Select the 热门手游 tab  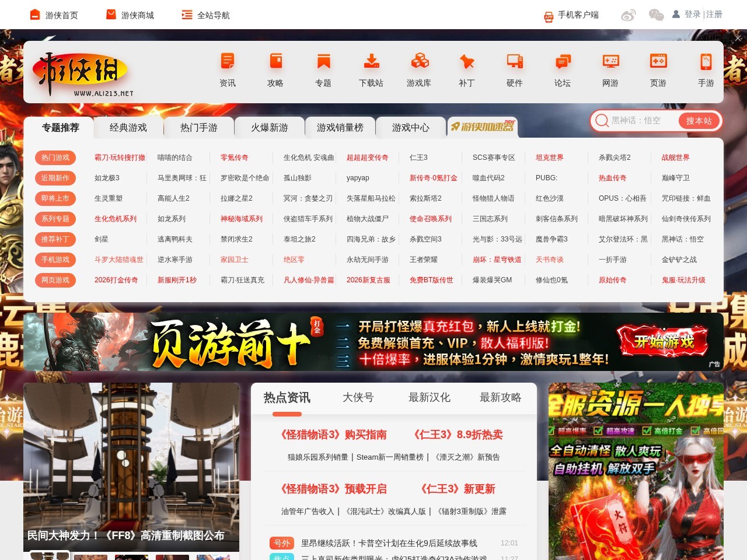pyautogui.click(x=199, y=127)
